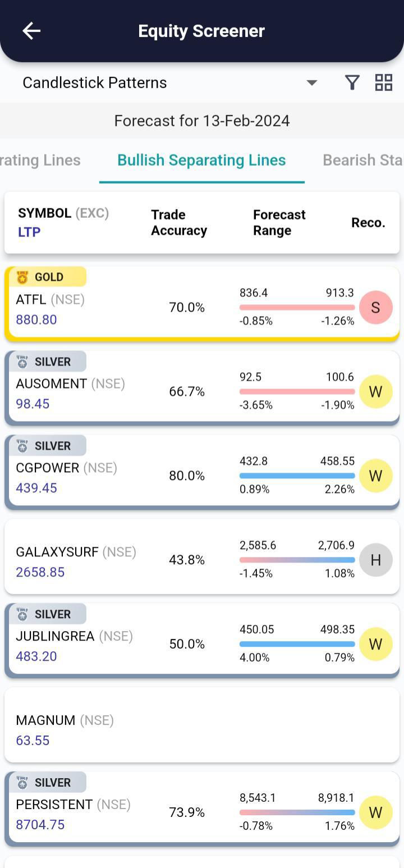Tap the W recommendation badge for PERSISTENT
Image resolution: width=404 pixels, height=868 pixels.
[x=375, y=812]
